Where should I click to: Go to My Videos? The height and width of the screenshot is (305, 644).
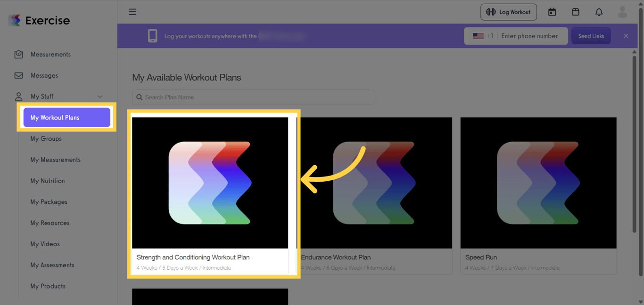[45, 244]
